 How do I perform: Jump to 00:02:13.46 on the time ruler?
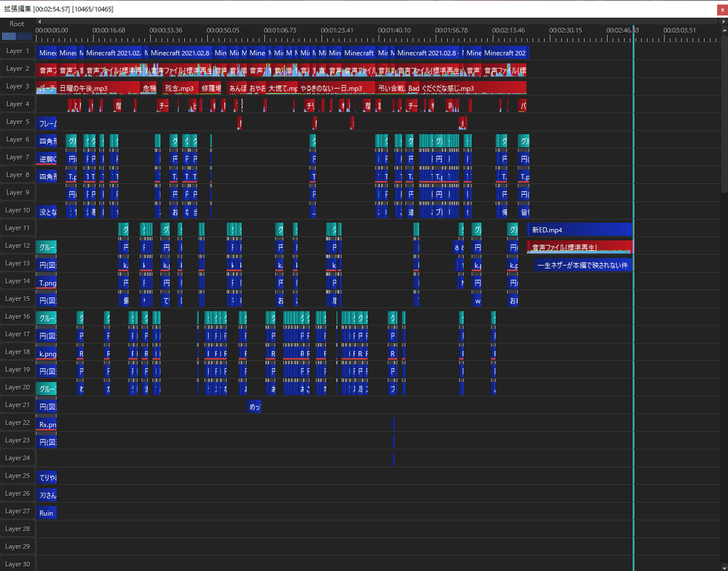[x=508, y=30]
